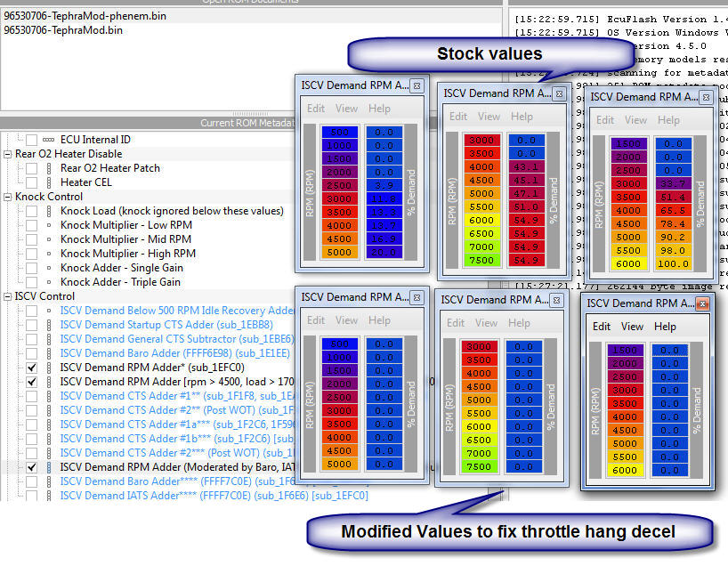Click the table icon beside Heater CEL
728x574 pixels.
(48, 182)
